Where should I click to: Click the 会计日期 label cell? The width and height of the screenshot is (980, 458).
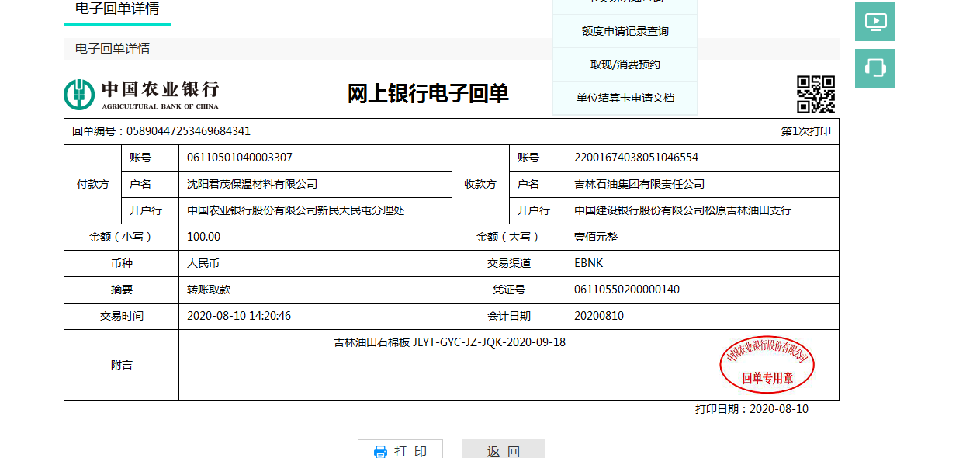coord(509,316)
